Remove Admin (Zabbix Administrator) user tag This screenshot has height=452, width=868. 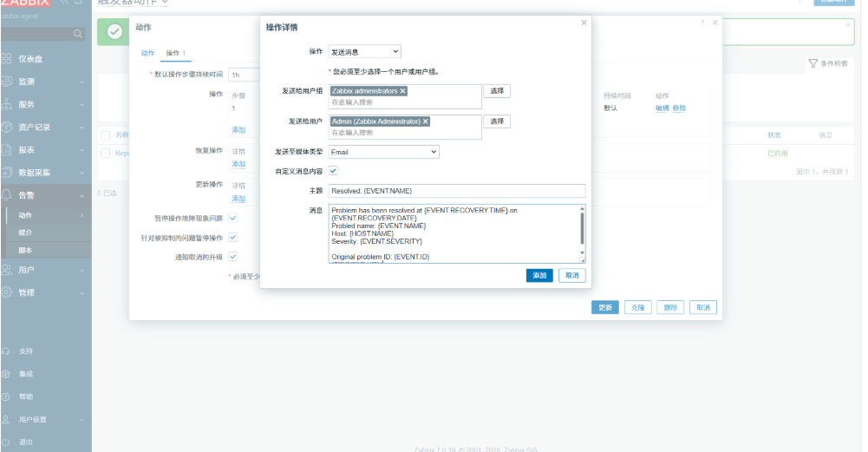[x=426, y=121]
